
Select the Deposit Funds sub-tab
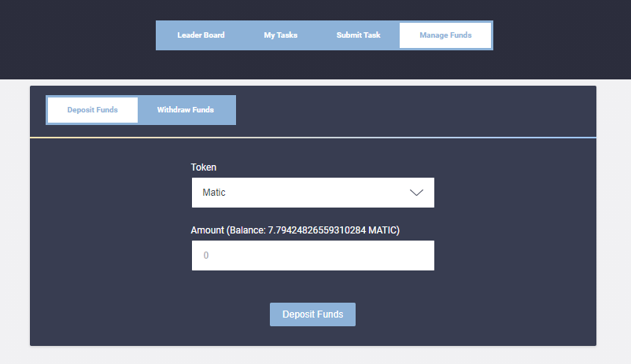[x=93, y=110]
